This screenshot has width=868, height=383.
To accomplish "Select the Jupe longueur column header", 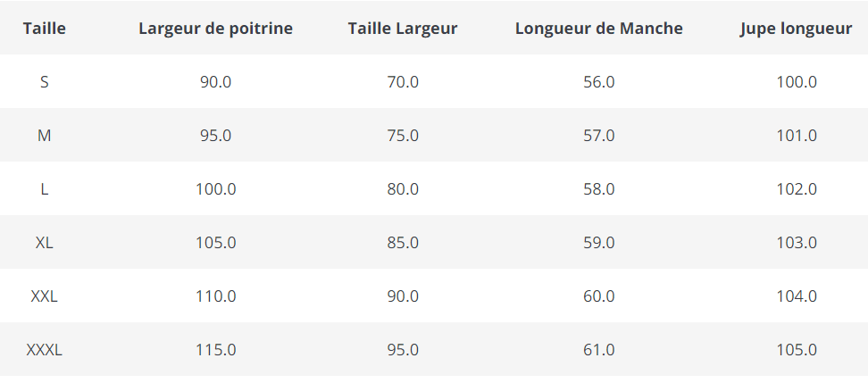I will [796, 29].
